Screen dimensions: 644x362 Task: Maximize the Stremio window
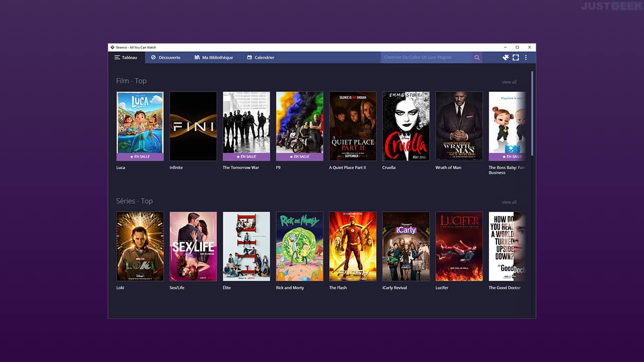pos(517,47)
